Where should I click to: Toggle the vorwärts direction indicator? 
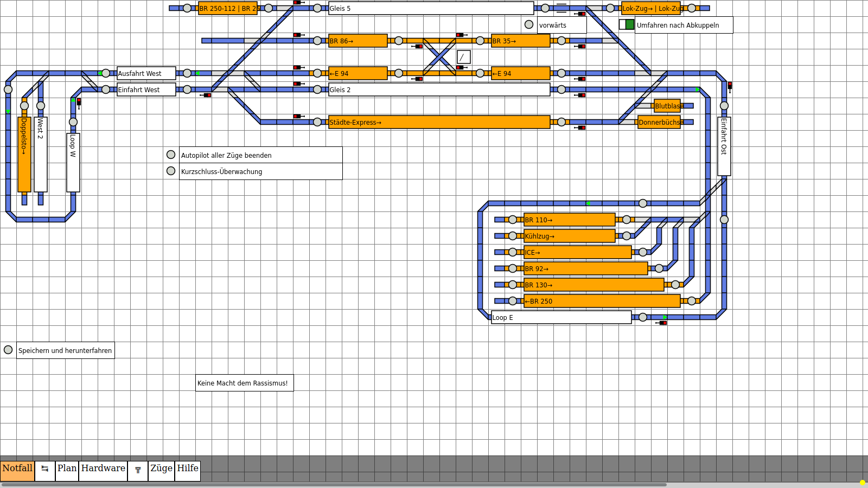[529, 24]
